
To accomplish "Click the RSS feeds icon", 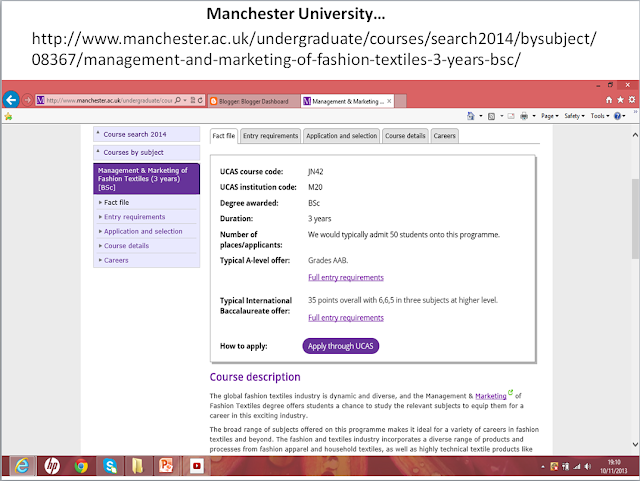I will [x=491, y=116].
